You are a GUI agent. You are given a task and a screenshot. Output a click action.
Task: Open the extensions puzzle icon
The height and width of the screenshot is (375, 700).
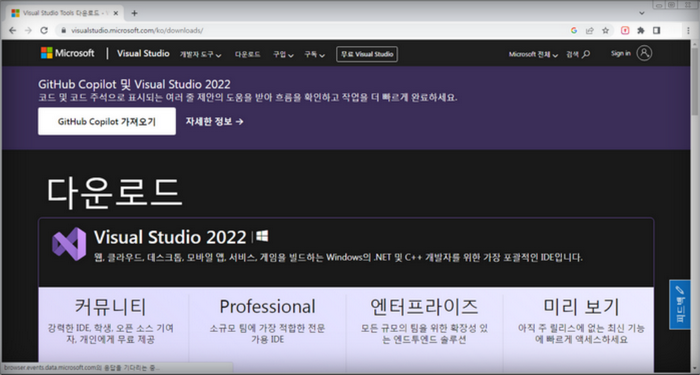(641, 30)
